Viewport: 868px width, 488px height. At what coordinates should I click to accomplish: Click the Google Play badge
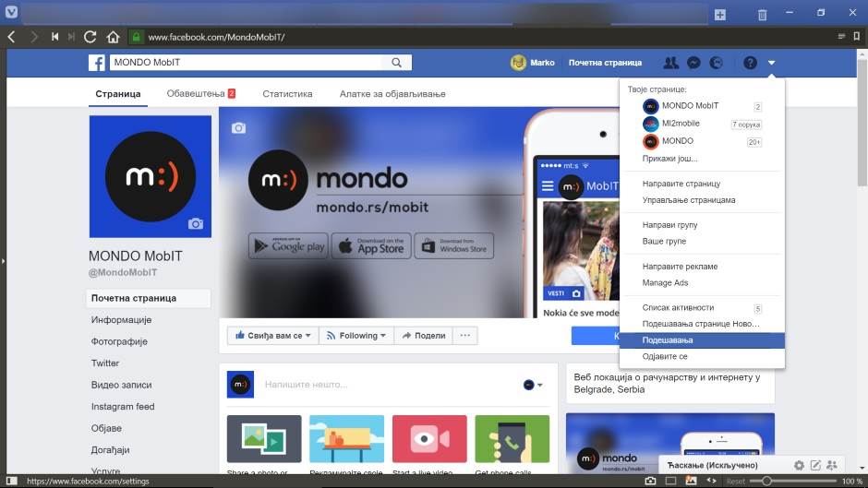(288, 246)
